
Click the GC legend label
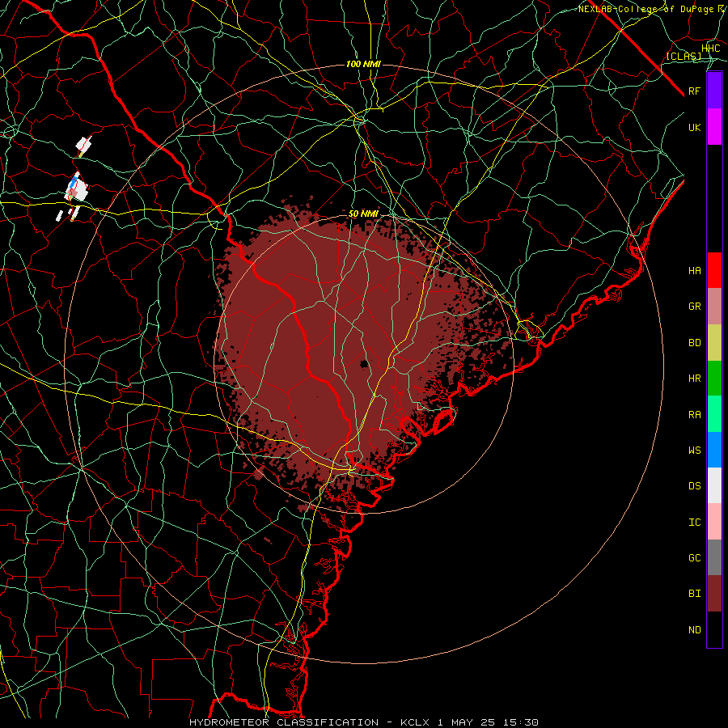(x=695, y=558)
